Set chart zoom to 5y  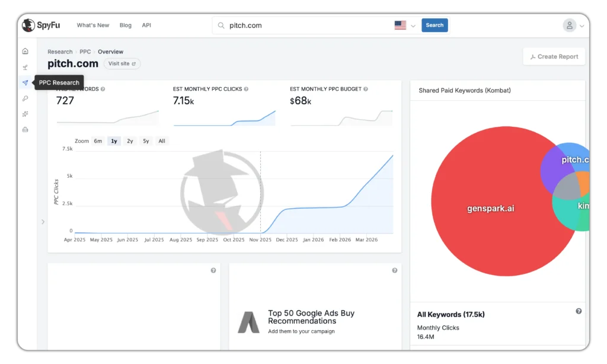click(146, 141)
